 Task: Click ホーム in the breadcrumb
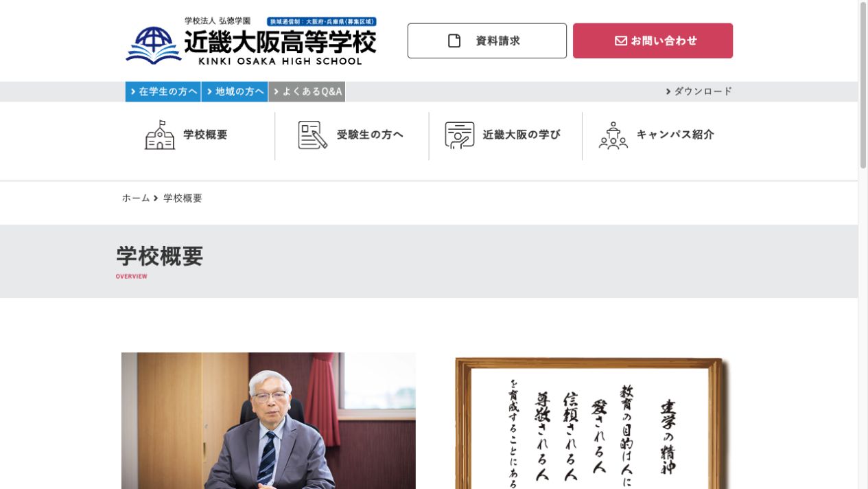136,198
